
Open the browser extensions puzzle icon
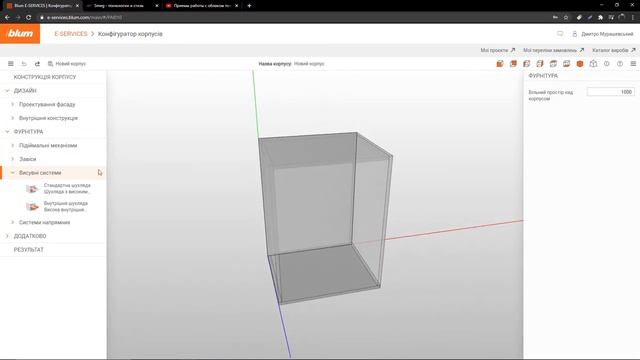click(601, 17)
